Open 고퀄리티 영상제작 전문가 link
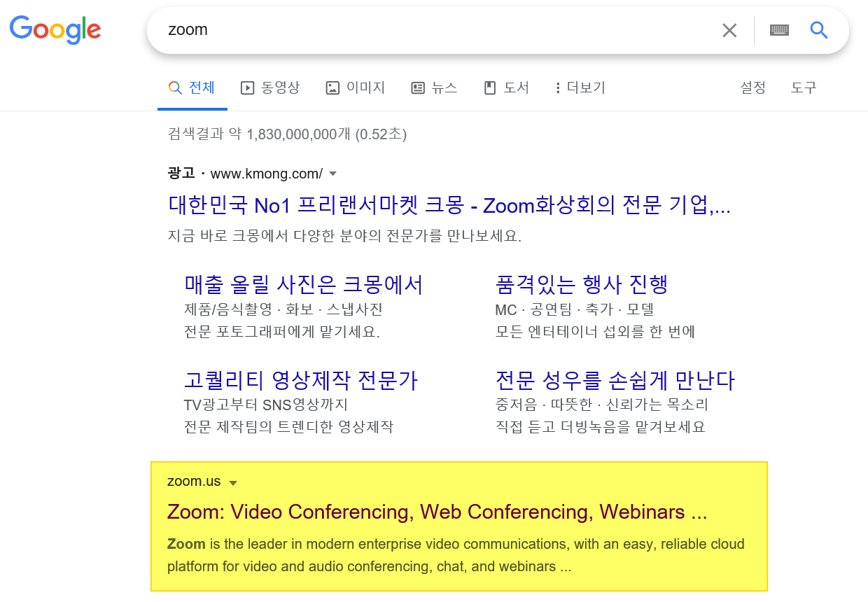This screenshot has height=602, width=868. [x=301, y=381]
